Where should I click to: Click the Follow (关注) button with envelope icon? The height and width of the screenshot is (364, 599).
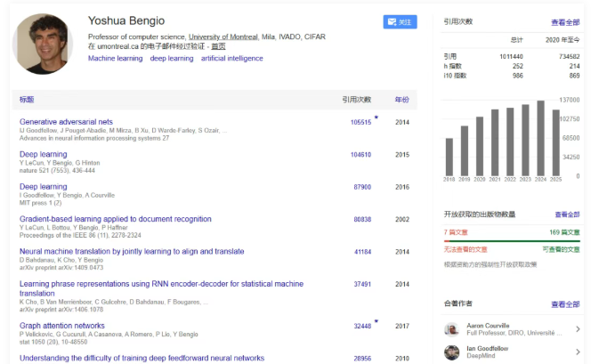click(400, 22)
